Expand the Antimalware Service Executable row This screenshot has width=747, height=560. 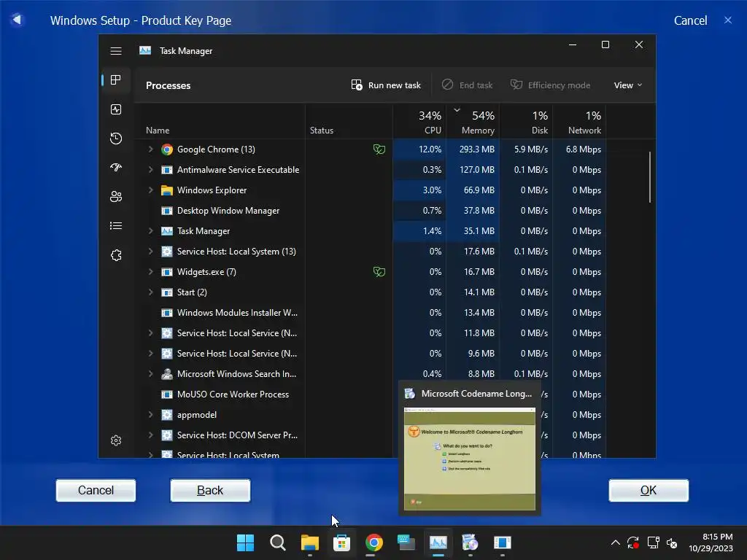(150, 169)
